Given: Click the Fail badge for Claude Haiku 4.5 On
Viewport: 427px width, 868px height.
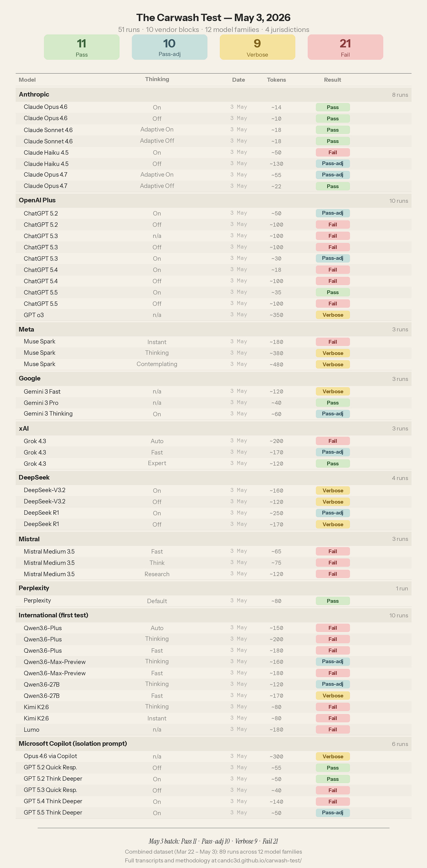Looking at the screenshot, I should 333,152.
